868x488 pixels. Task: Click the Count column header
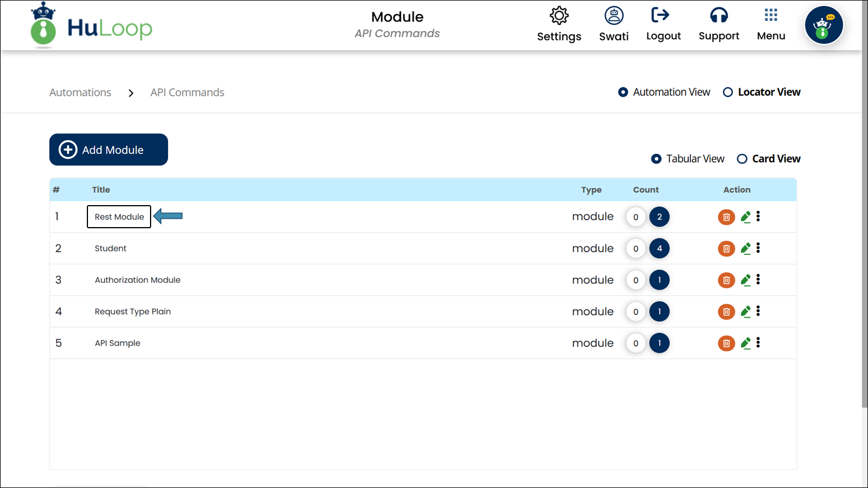[646, 190]
